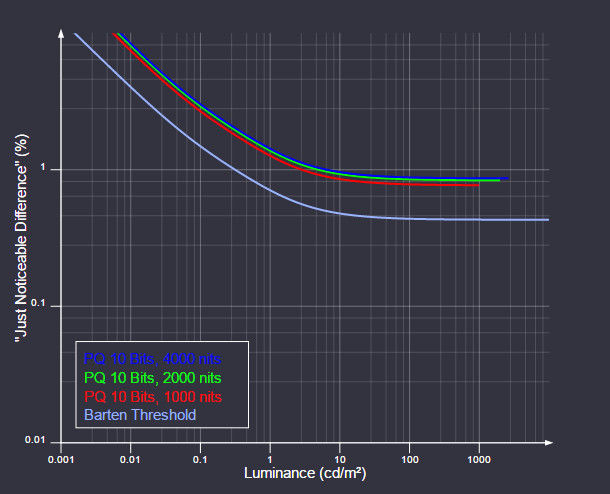610x494 pixels.
Task: Click the arrowhead at the top of the y-axis
Action: [x=61, y=33]
